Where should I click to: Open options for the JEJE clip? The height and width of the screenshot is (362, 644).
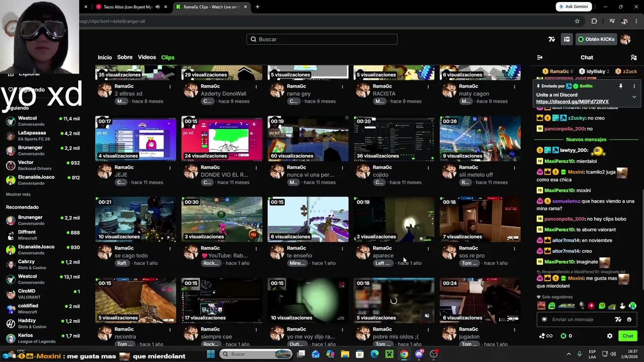coord(170,167)
